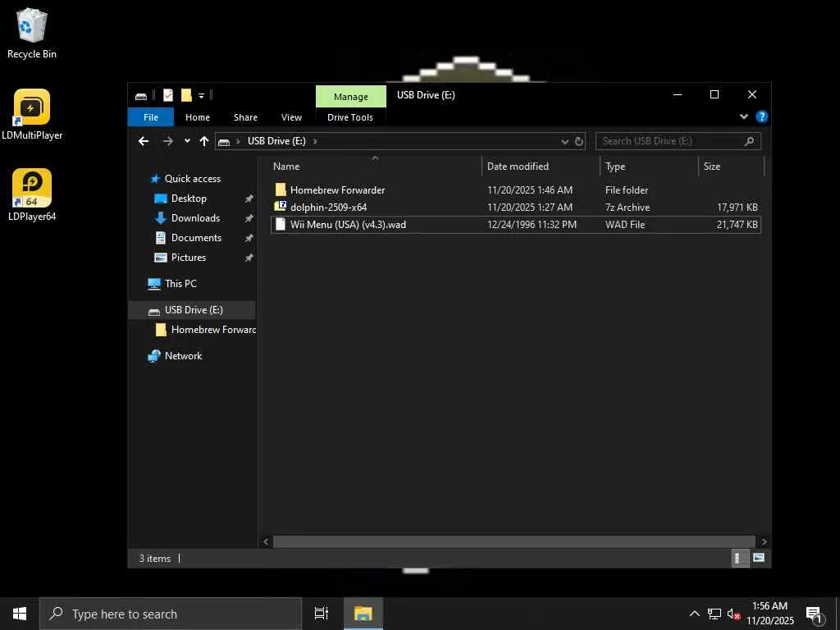
Task: Open Desktop in the navigation pane
Action: [x=189, y=199]
